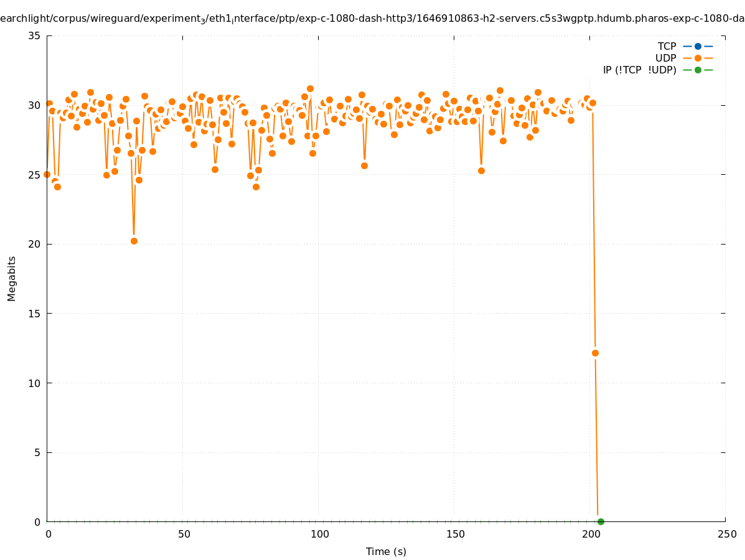Click the 15 tick on the Megabits axis
The image size is (745, 560).
click(35, 314)
